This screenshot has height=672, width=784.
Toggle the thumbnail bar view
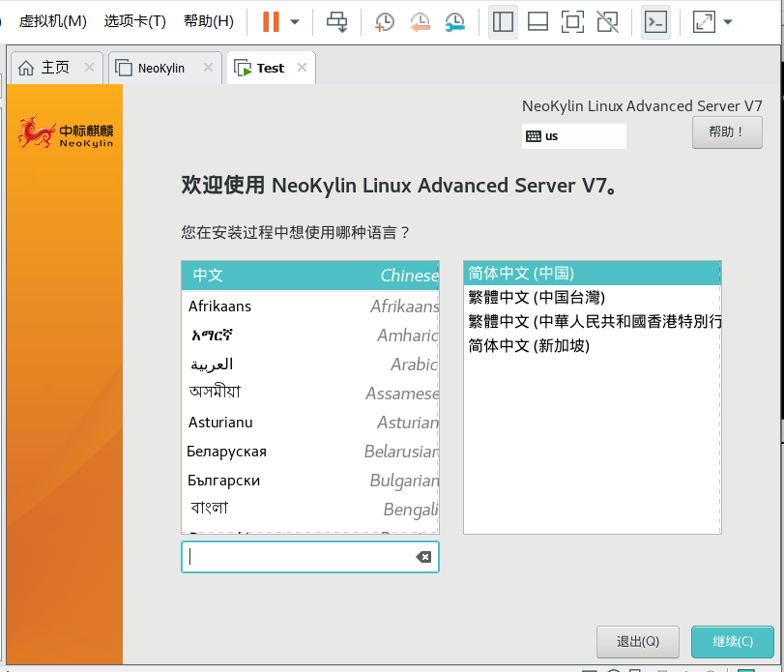[538, 21]
